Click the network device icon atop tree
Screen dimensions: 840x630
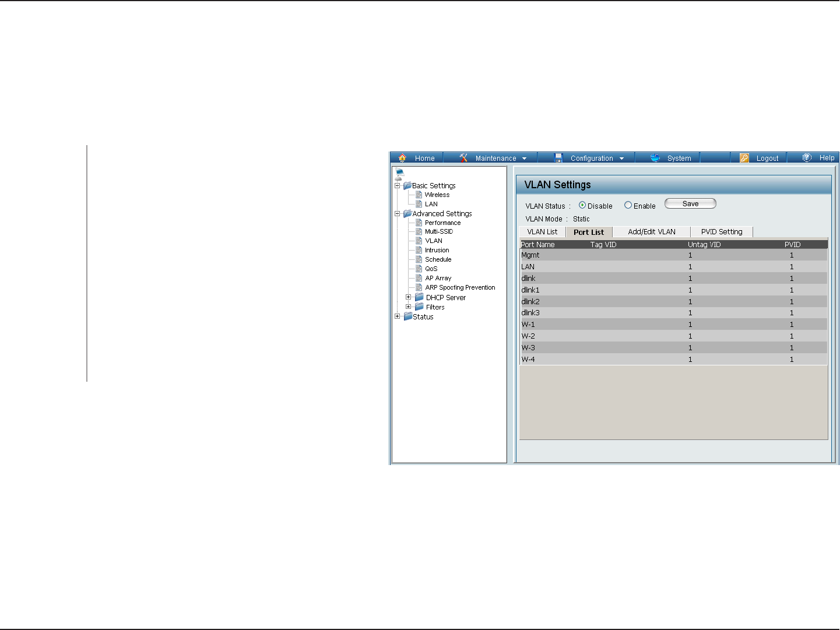[x=399, y=173]
